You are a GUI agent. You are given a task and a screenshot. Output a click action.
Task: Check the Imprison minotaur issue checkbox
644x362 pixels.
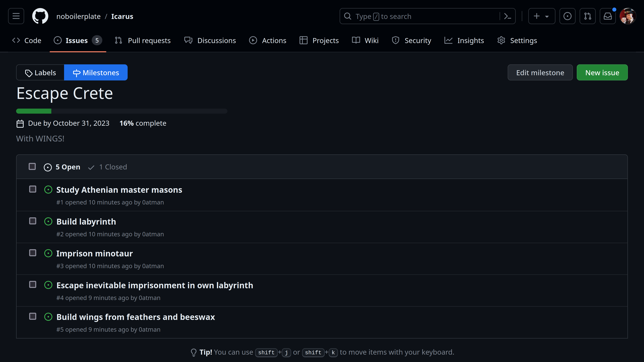click(x=33, y=253)
